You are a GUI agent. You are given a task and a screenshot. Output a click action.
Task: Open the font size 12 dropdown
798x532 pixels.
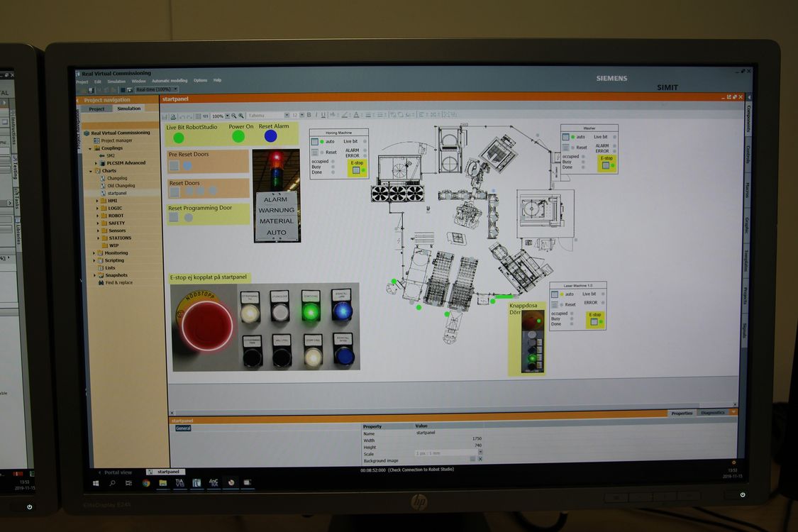click(x=301, y=115)
